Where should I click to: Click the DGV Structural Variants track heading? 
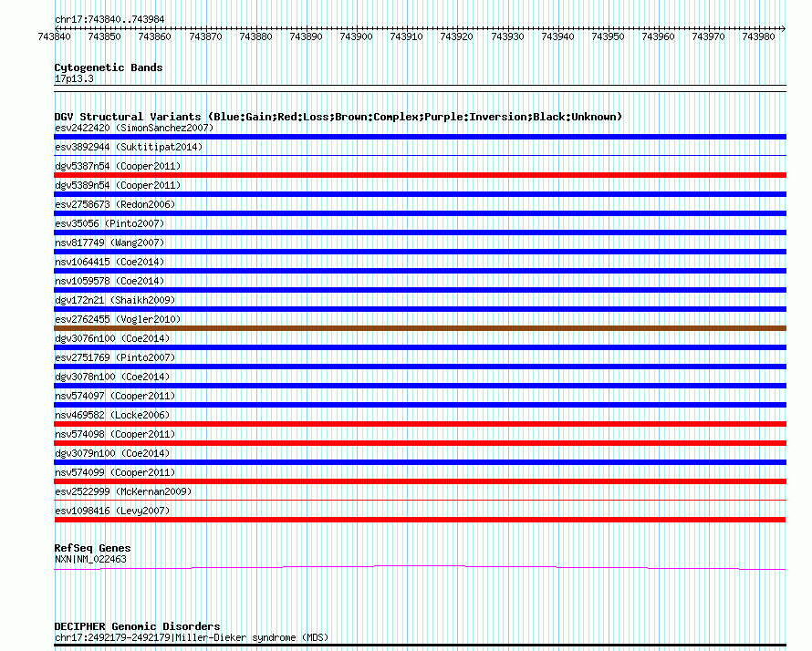338,117
